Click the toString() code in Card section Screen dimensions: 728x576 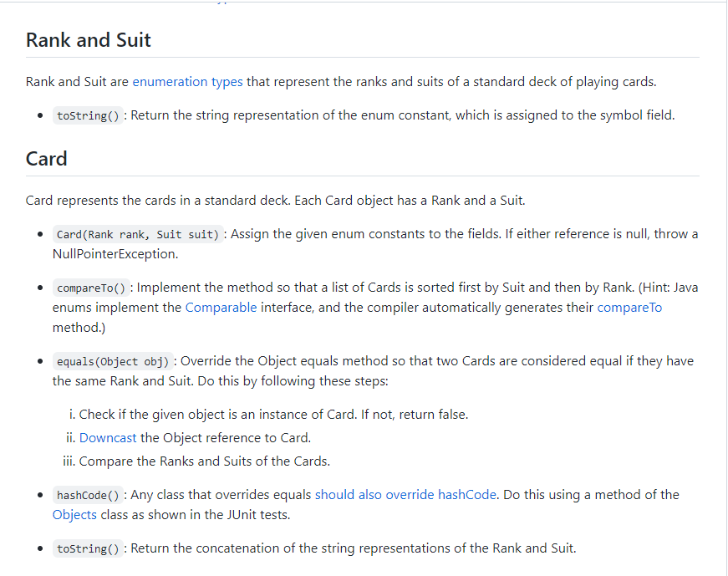88,548
